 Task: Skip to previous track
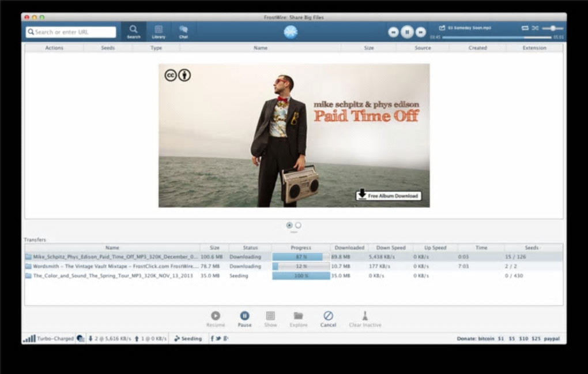(393, 32)
